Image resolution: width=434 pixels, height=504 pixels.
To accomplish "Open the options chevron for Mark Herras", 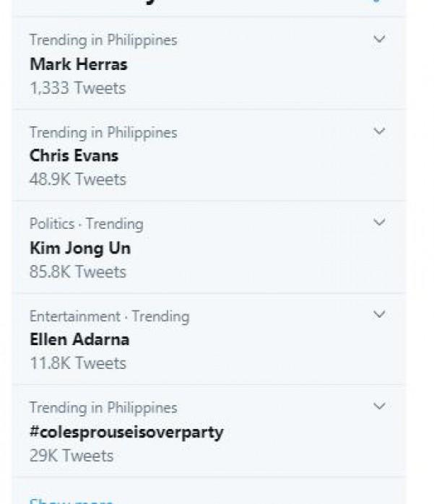I will click(x=379, y=40).
